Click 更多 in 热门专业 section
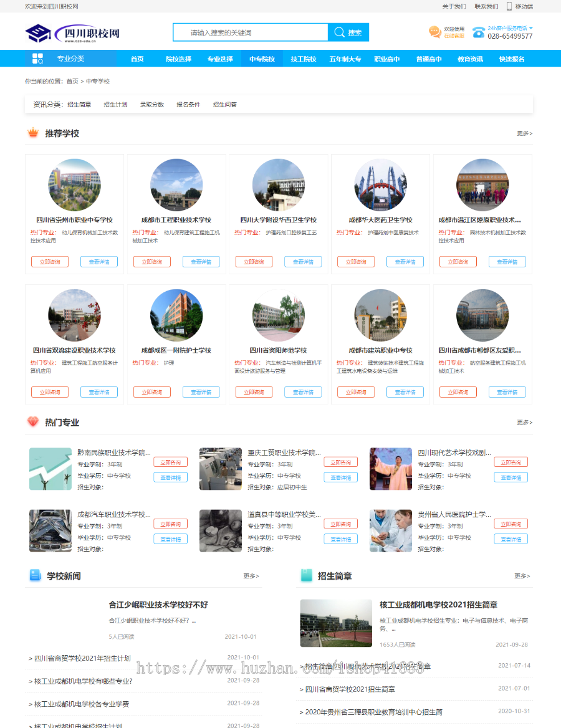The image size is (561, 728). [524, 423]
